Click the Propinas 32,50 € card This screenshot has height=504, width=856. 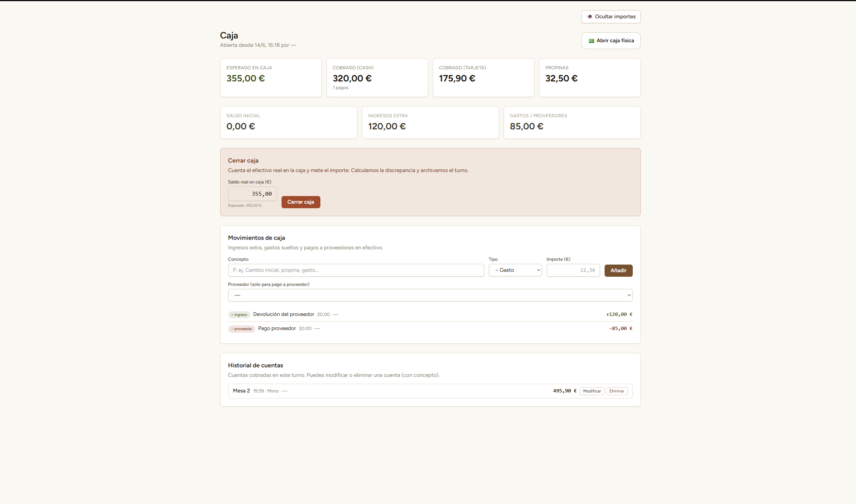590,78
